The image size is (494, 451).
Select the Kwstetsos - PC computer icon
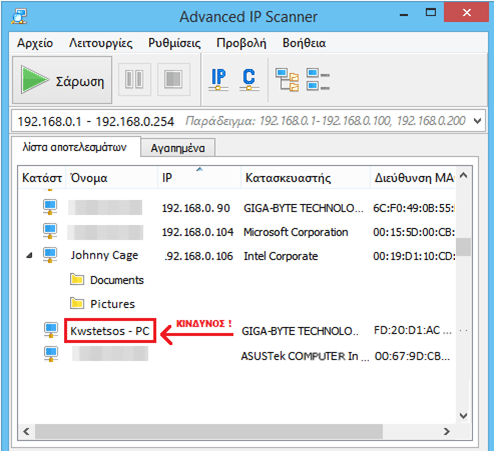pyautogui.click(x=51, y=330)
